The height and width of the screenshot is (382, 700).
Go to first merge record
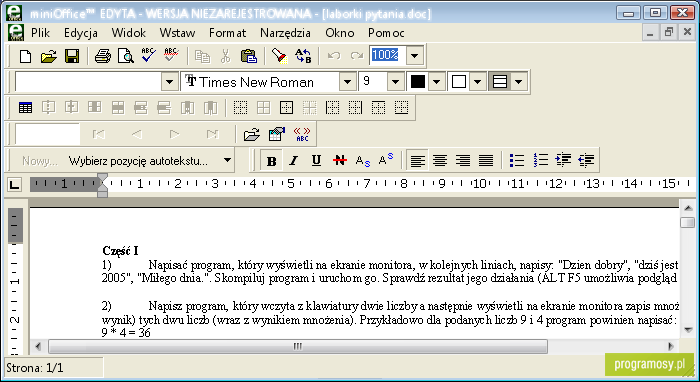coord(99,134)
